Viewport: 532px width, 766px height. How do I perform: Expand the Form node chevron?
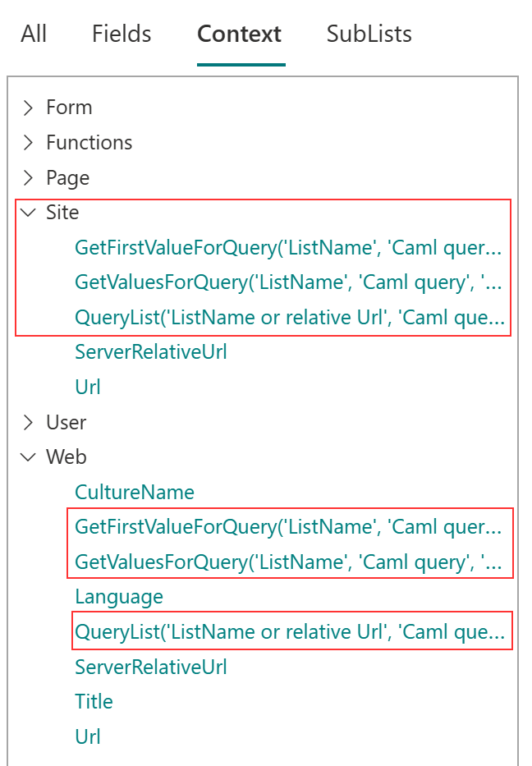click(x=29, y=108)
